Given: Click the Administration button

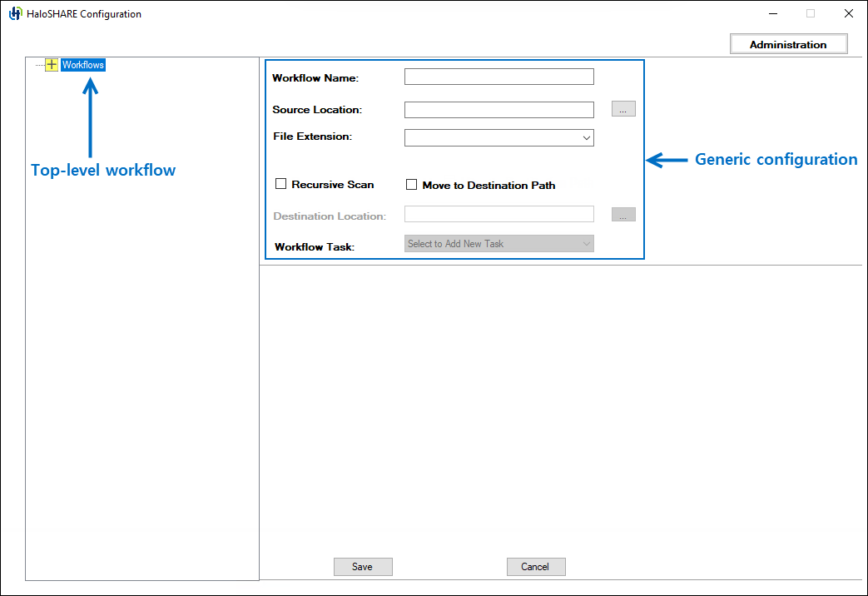Looking at the screenshot, I should [x=788, y=43].
